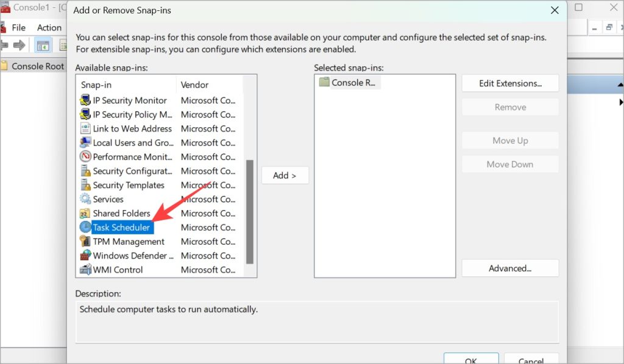Cancel the snap-ins dialog

(x=531, y=358)
